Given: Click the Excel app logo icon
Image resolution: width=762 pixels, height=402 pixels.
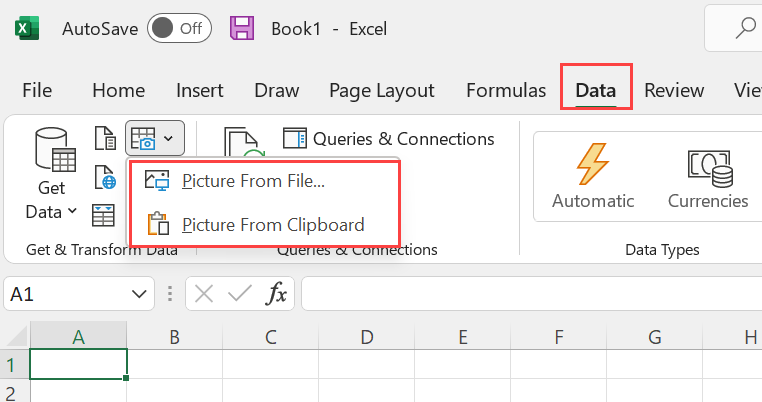Looking at the screenshot, I should click(26, 28).
